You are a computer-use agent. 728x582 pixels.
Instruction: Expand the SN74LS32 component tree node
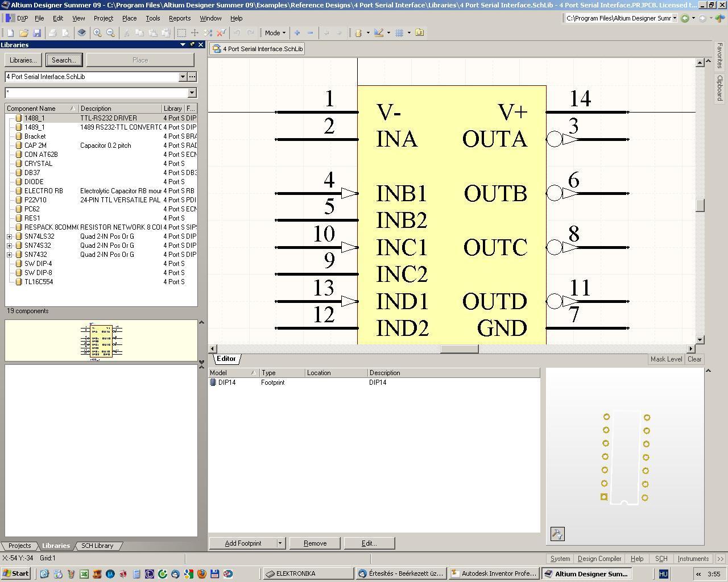(10, 236)
